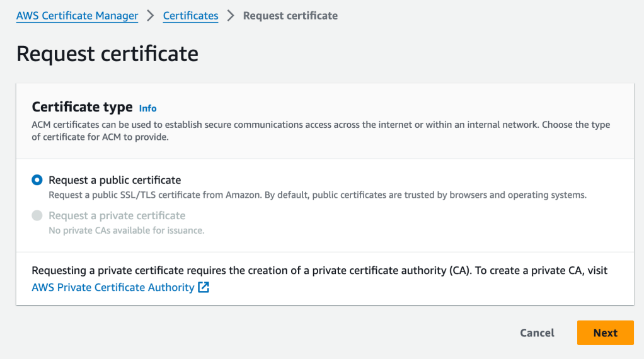
Task: Visit the AWS Private Certificate Authority link
Action: pos(113,287)
